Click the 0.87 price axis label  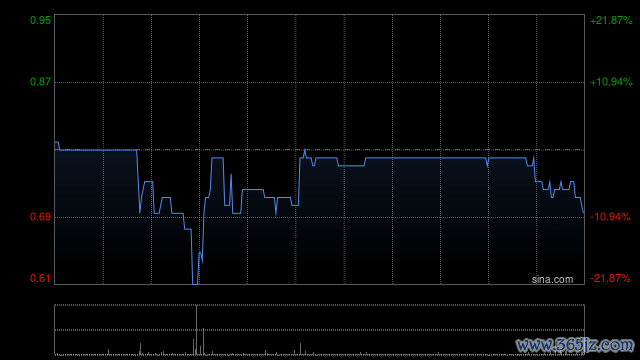tap(40, 82)
